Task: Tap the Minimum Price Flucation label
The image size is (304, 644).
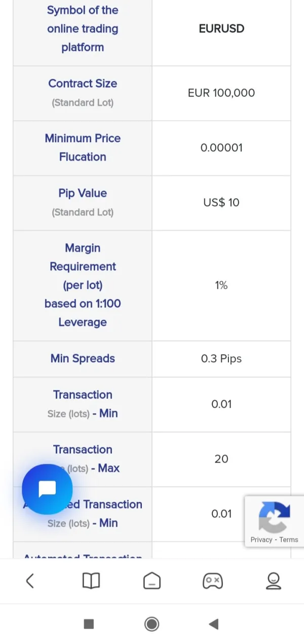Action: click(83, 148)
